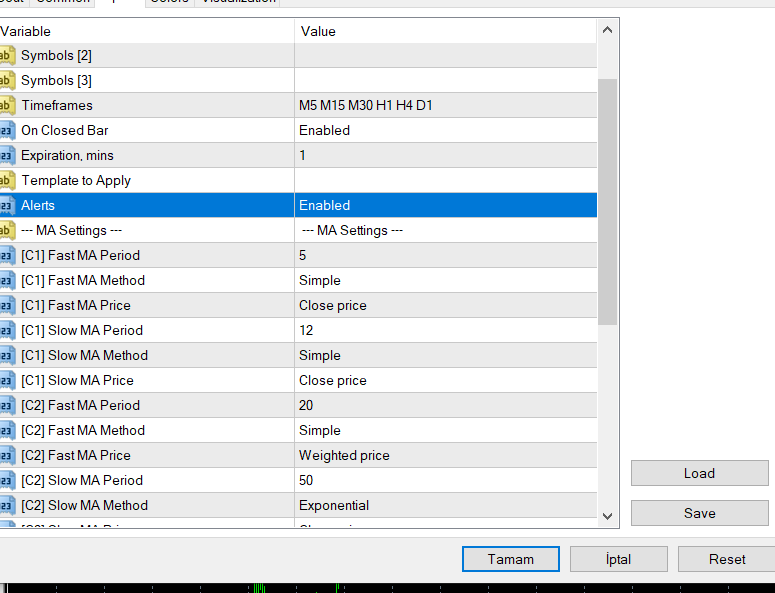
Task: Switch to the Visualization tab
Action: coord(238,2)
